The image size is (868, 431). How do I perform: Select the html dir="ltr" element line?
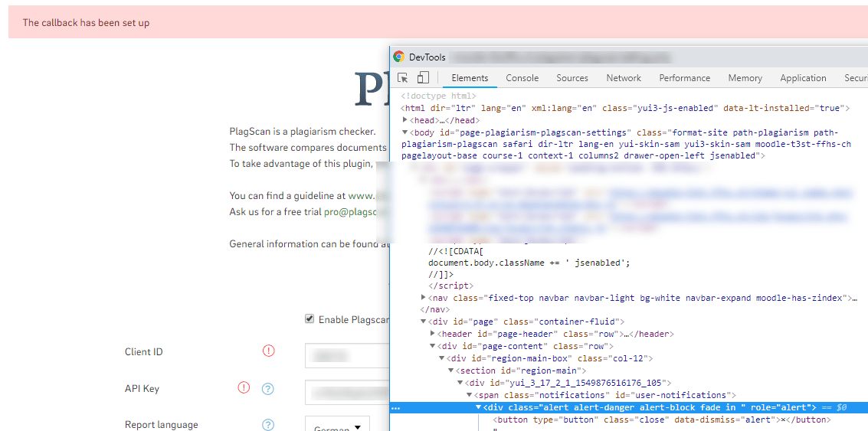coord(625,108)
